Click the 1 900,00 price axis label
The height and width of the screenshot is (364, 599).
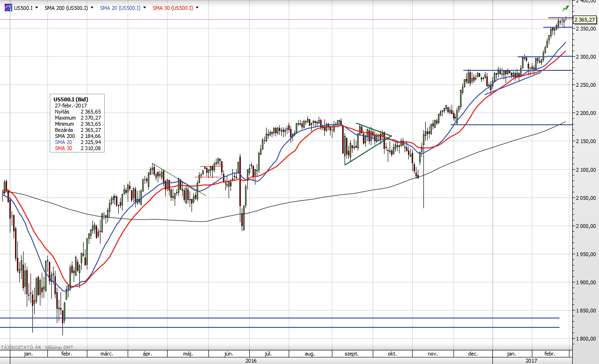585,282
